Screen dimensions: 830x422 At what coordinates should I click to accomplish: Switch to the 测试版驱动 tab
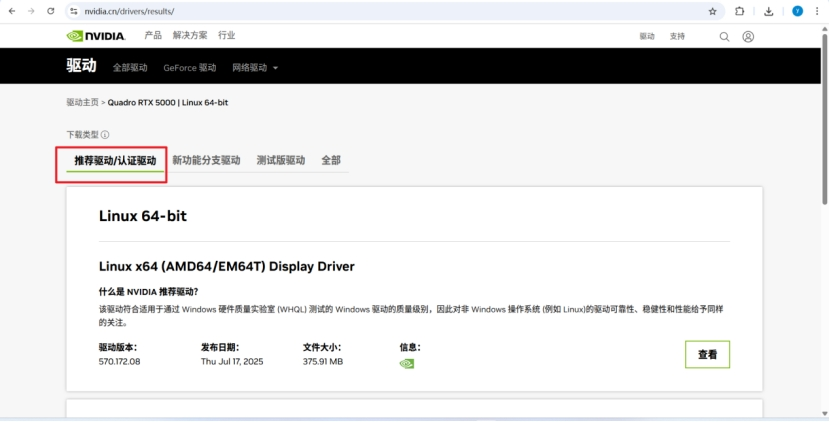[x=281, y=160]
